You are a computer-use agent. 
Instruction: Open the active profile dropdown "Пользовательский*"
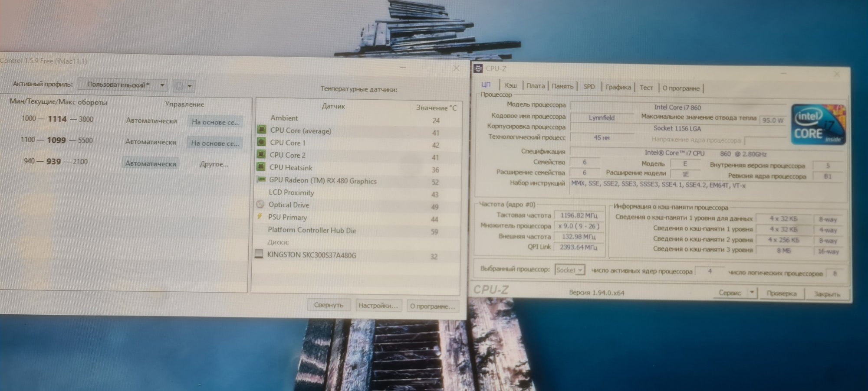coord(122,85)
